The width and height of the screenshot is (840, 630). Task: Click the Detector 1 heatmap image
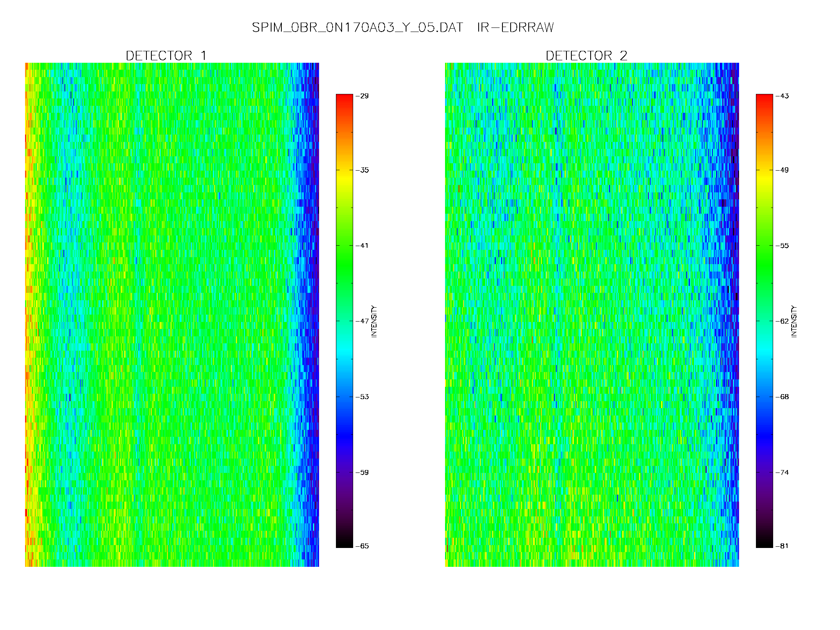pos(172,315)
